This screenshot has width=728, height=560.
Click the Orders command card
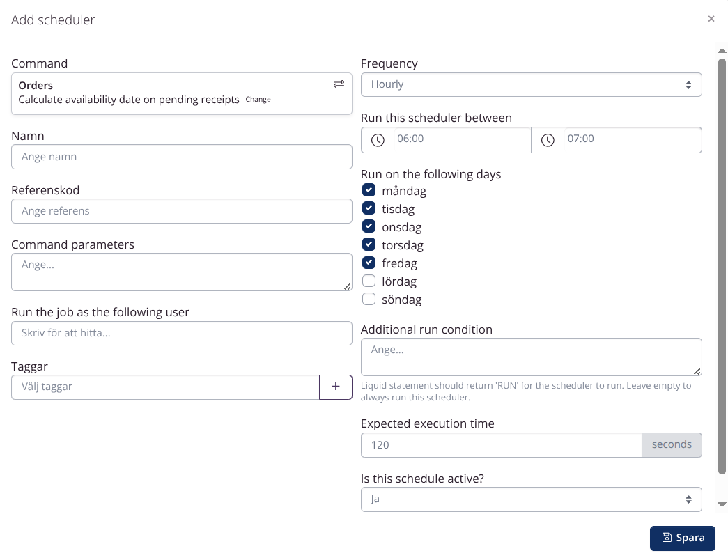pyautogui.click(x=182, y=93)
